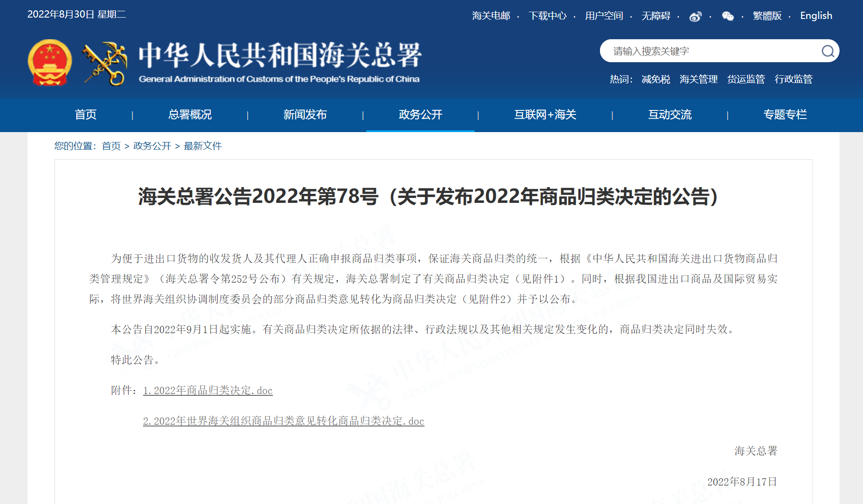Switch to the English version
863x504 pixels.
(816, 15)
